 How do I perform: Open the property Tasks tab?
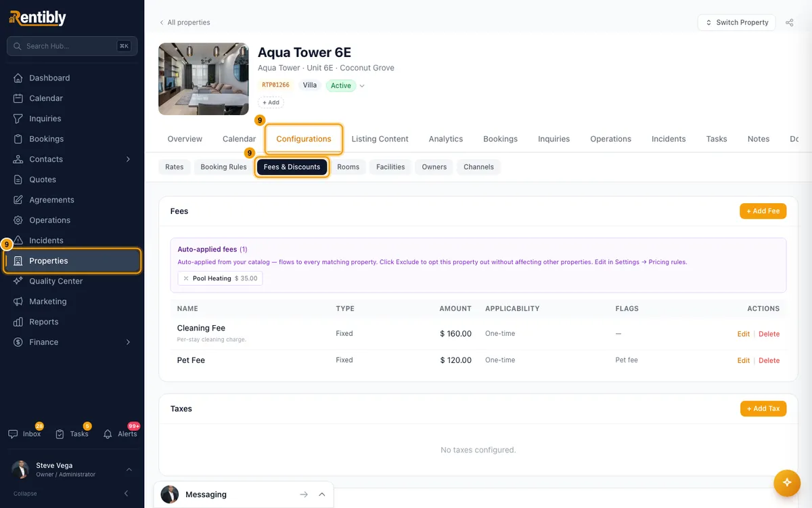717,139
